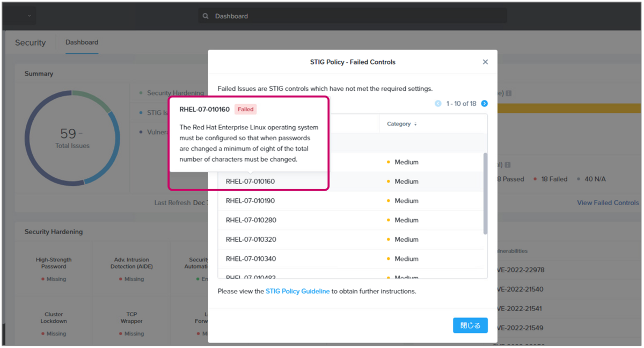Screen dimensions: 644x348
Task: Click the 40 N/A status label
Action: point(591,179)
